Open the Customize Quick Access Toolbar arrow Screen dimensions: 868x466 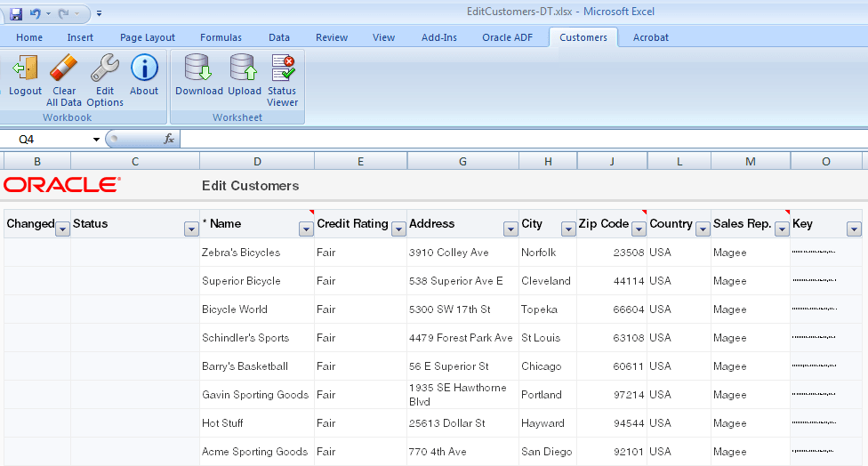pyautogui.click(x=99, y=13)
